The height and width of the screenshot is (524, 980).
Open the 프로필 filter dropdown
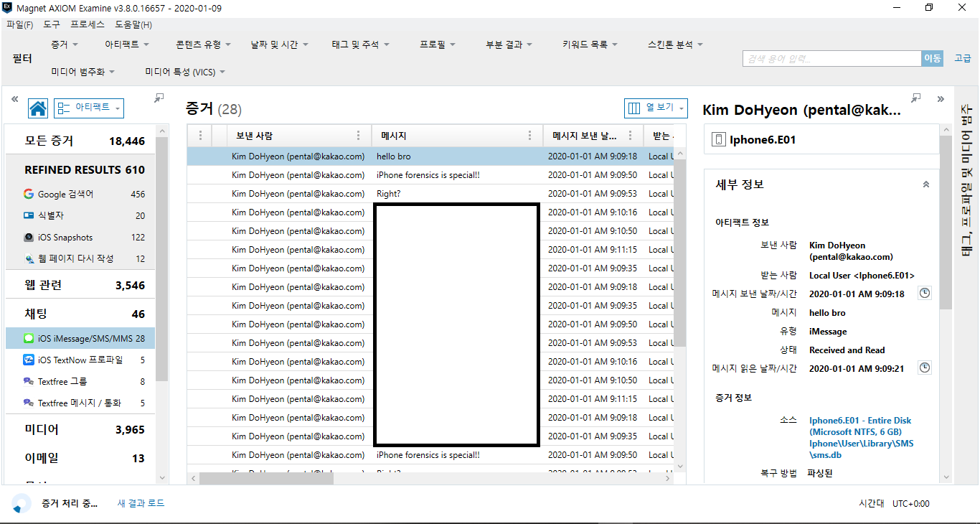(438, 45)
